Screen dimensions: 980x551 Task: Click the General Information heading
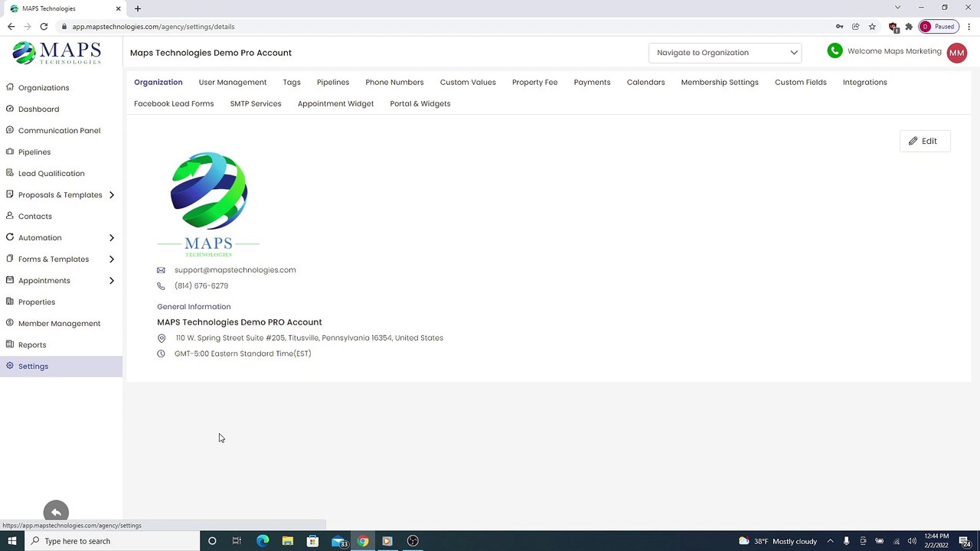pyautogui.click(x=194, y=307)
